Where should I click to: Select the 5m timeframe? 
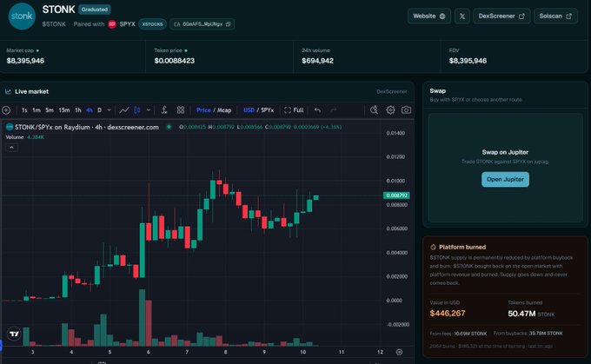(50, 110)
